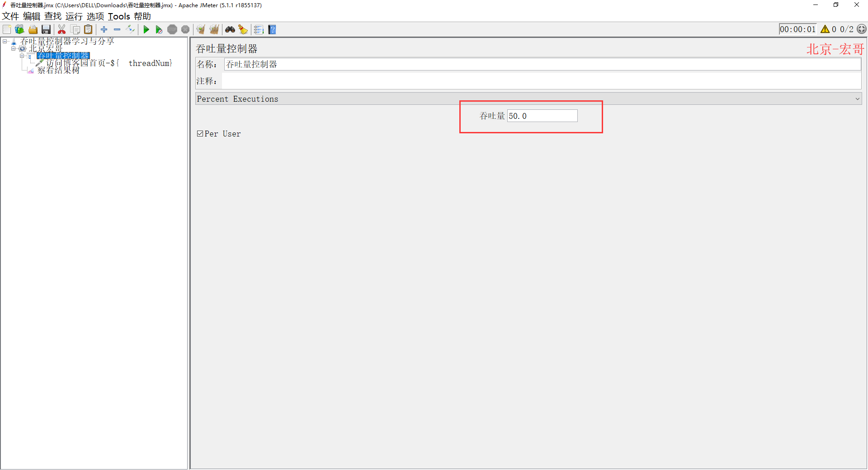
Task: Collapse the root test plan tree node
Action: coord(5,41)
